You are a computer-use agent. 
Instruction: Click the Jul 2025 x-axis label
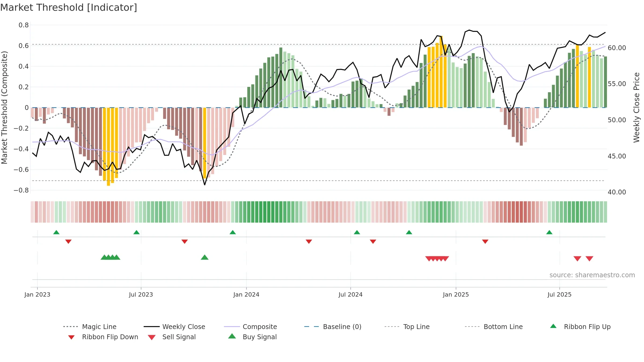(559, 294)
